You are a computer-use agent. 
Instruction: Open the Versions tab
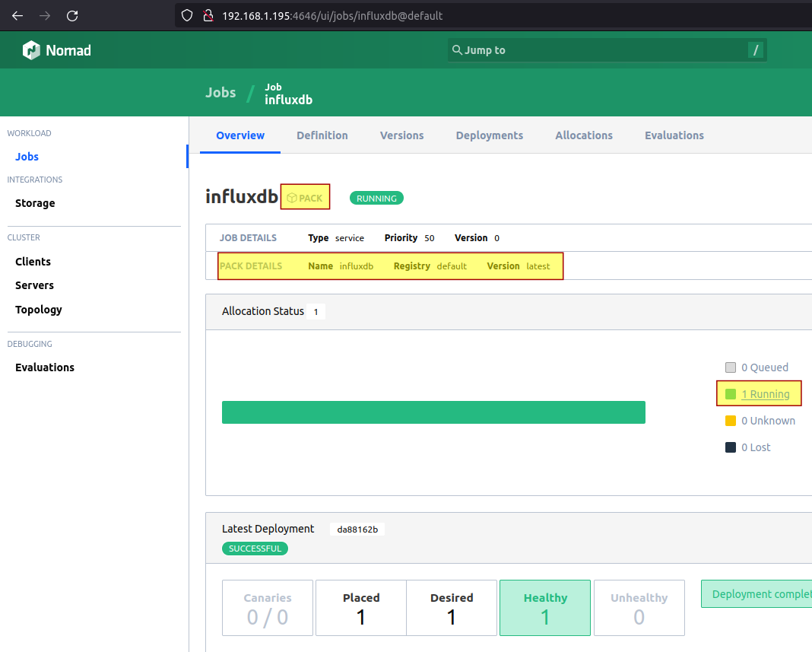point(402,135)
